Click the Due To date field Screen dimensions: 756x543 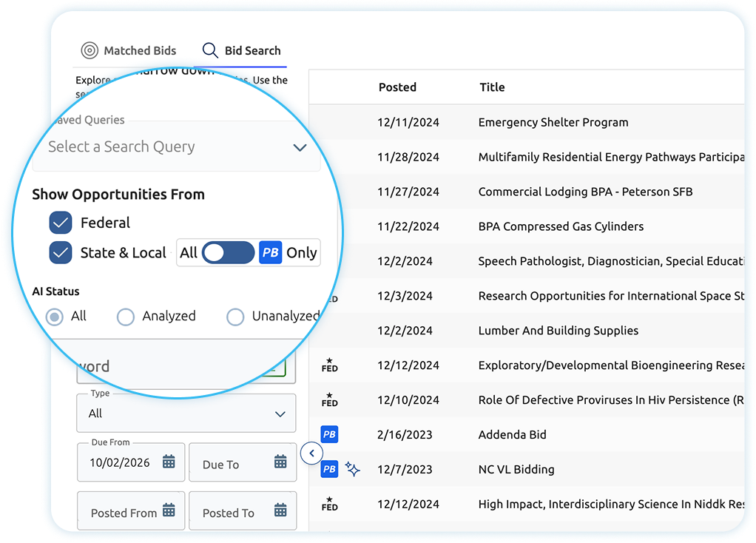click(x=243, y=462)
